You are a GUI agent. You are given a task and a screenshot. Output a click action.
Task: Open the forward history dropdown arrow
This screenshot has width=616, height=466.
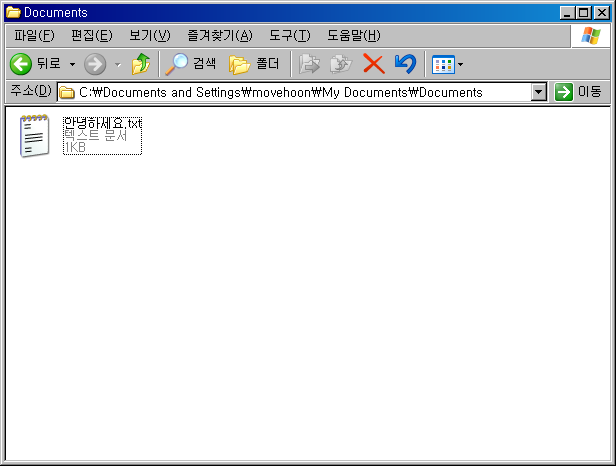117,64
